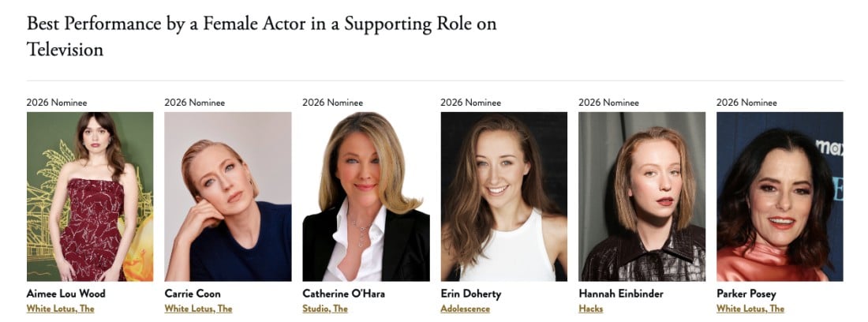The height and width of the screenshot is (322, 868).
Task: Open Parker Posey's portrait thumbnail
Action: click(780, 197)
